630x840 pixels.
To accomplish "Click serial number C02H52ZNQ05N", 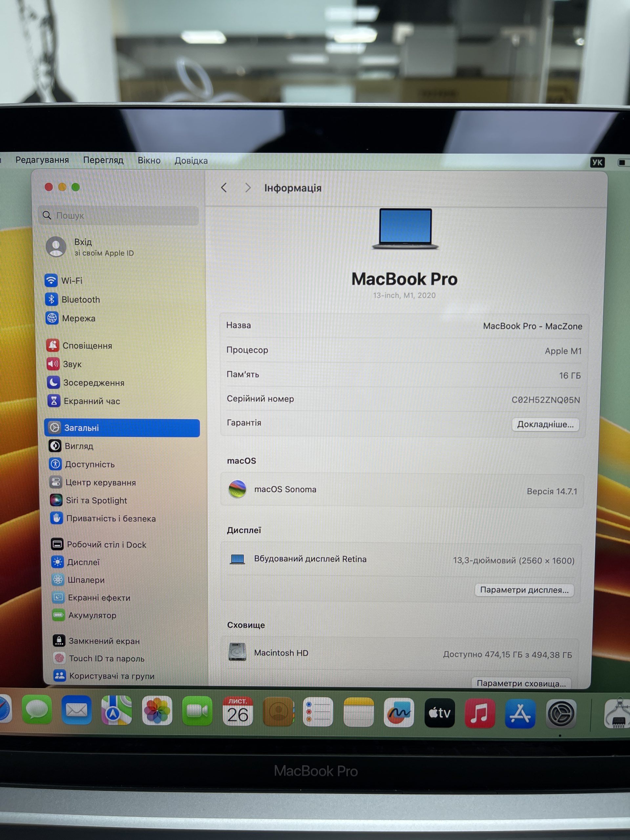I will (546, 400).
